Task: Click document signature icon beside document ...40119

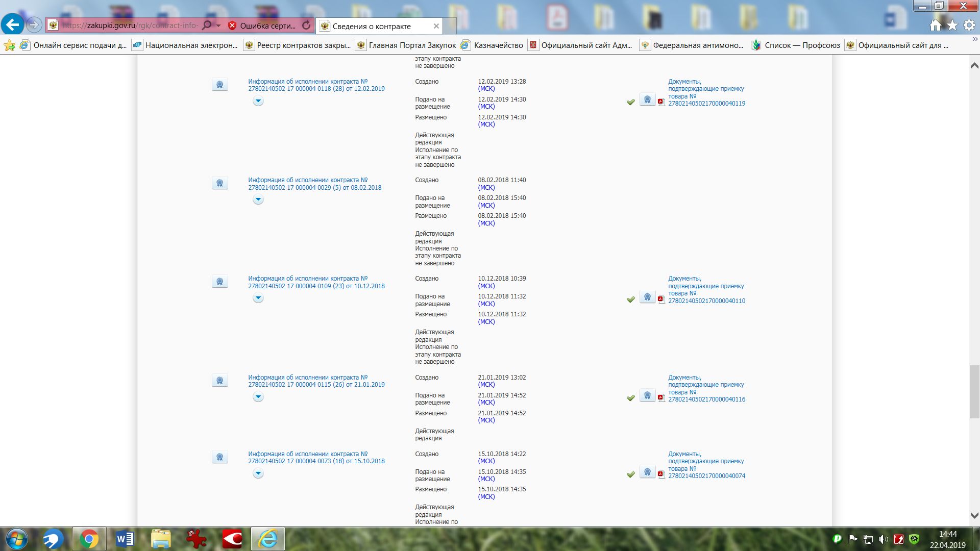Action: pos(648,100)
